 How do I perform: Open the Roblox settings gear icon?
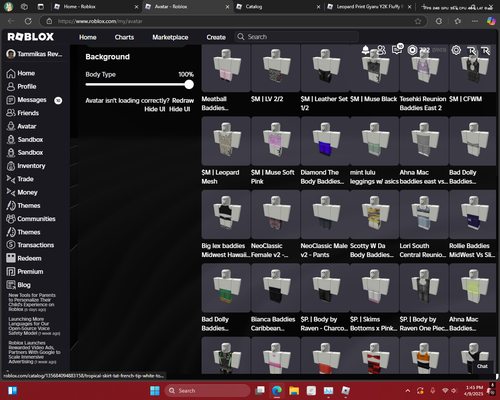tap(456, 50)
